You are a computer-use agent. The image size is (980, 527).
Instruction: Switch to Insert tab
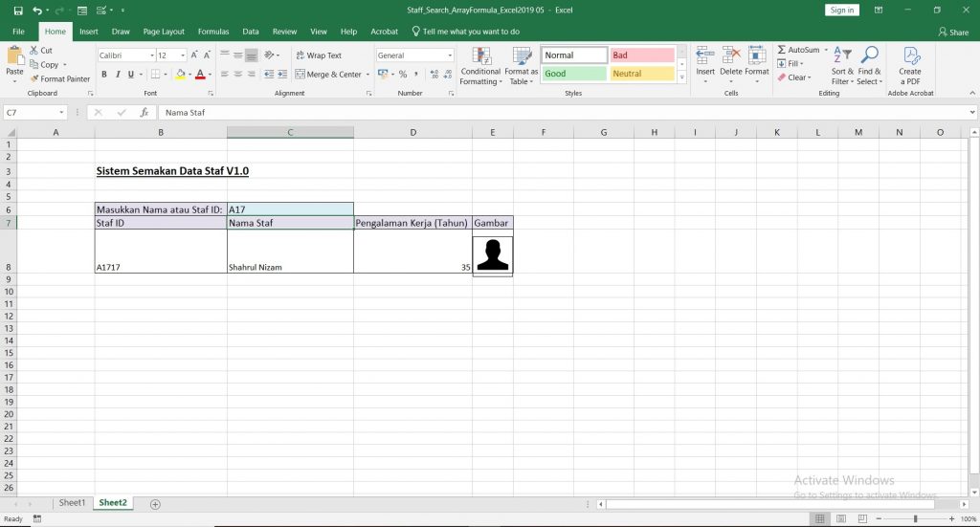pyautogui.click(x=89, y=32)
